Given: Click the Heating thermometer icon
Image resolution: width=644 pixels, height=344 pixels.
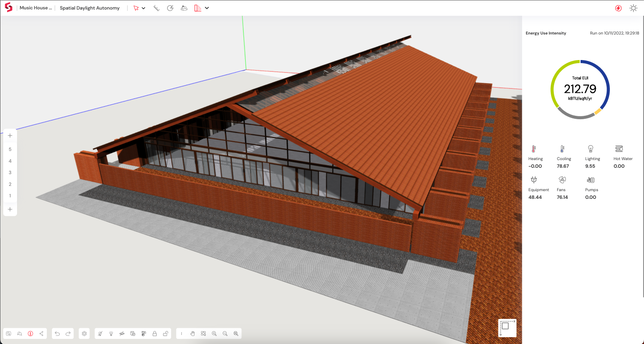Looking at the screenshot, I should 533,149.
